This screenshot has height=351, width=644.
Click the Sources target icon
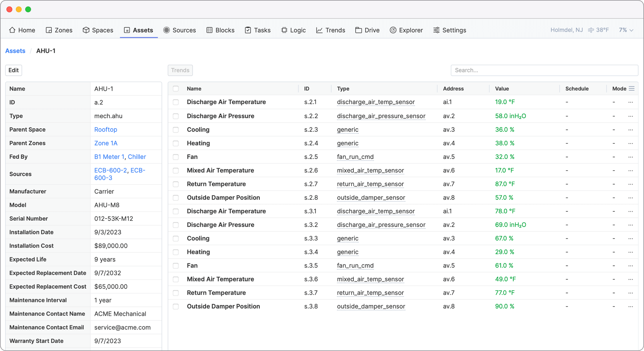point(166,30)
